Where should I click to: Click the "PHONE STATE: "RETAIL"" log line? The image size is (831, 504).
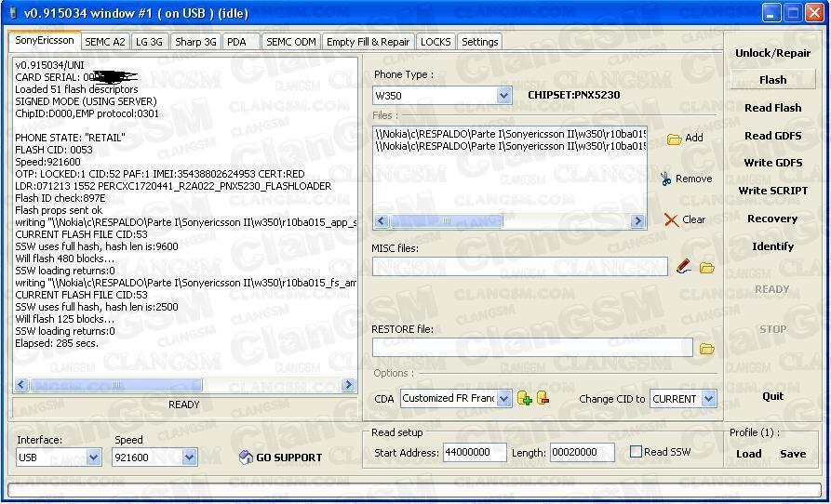click(x=70, y=138)
